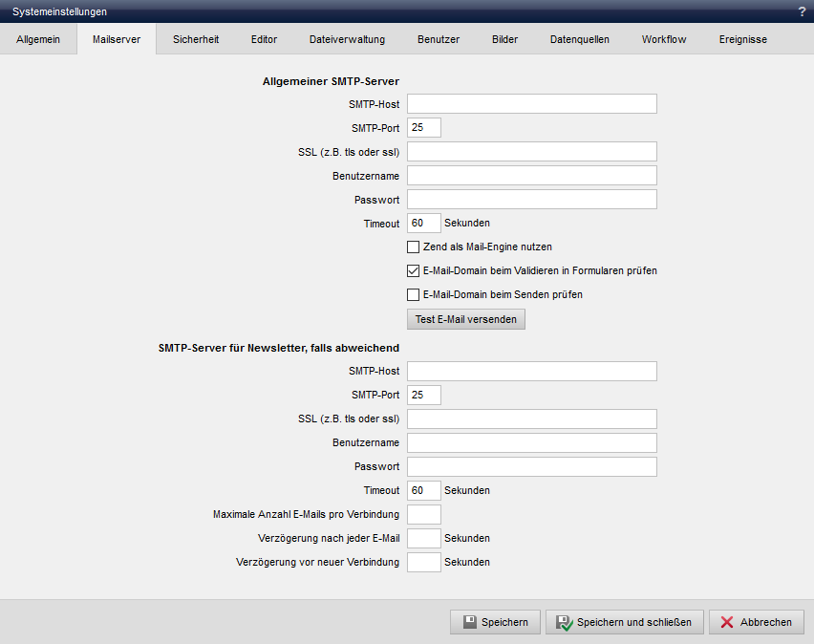
Task: Click the general SMTP-Host input field
Action: (531, 104)
